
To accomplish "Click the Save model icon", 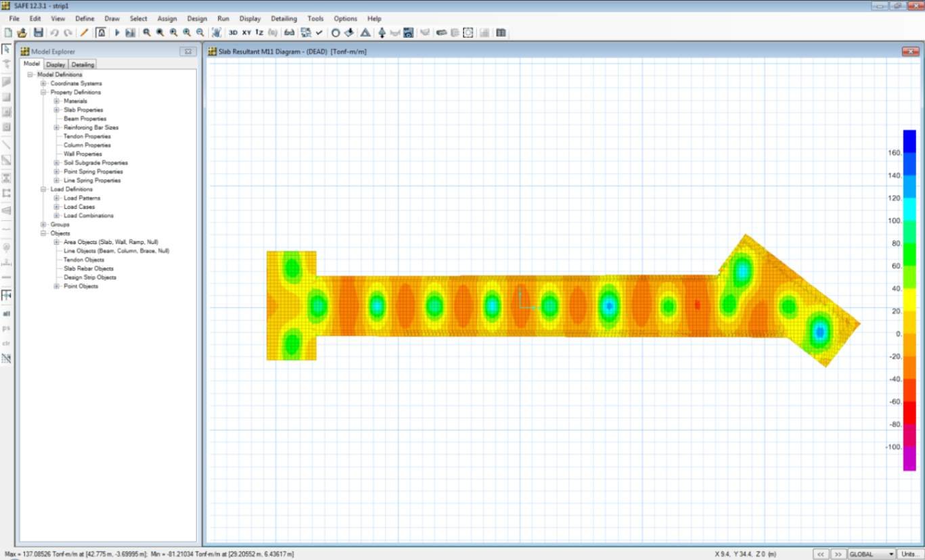I will coord(38,32).
